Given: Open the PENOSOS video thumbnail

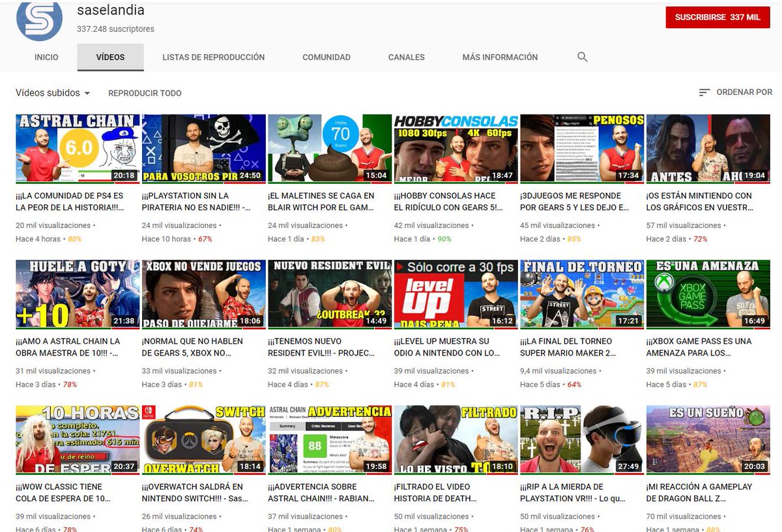Looking at the screenshot, I should pos(582,149).
